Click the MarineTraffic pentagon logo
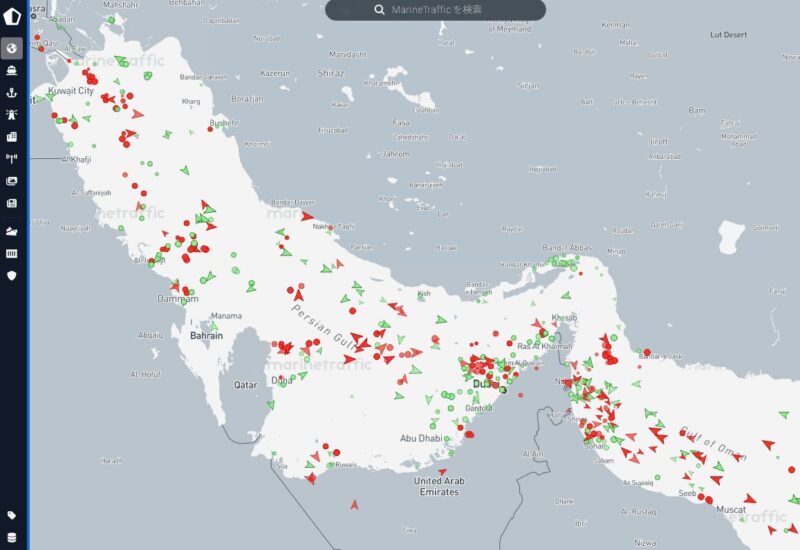 point(13,19)
